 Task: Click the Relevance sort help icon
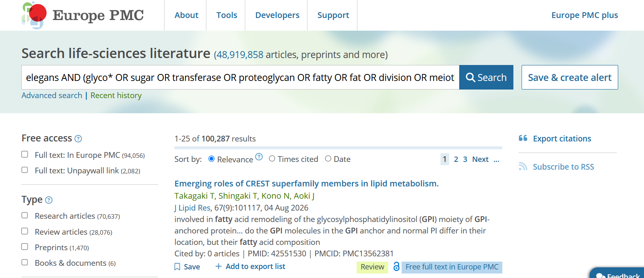point(259,157)
